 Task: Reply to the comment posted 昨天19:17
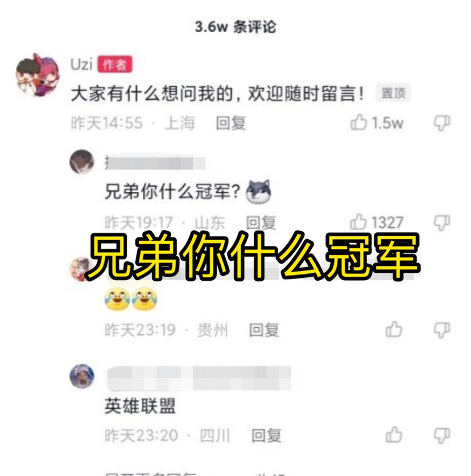261,223
